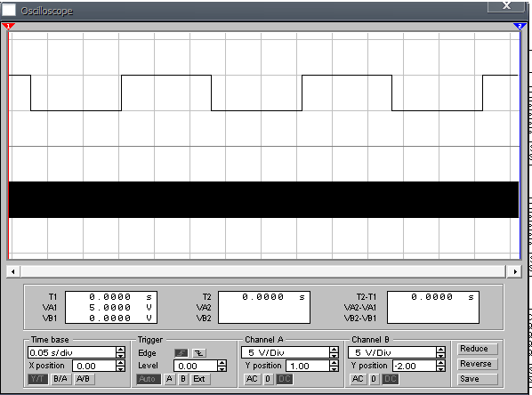Set Channel A coupling to AC

tap(252, 379)
